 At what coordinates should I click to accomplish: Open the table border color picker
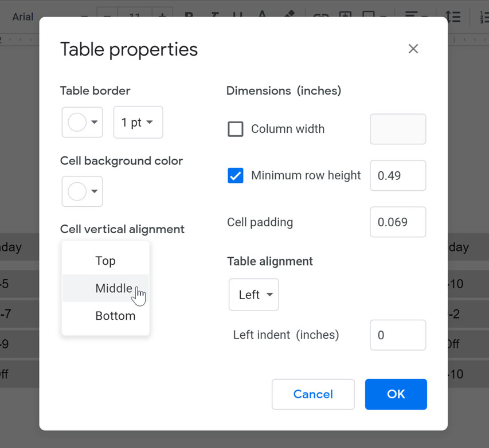click(x=82, y=122)
